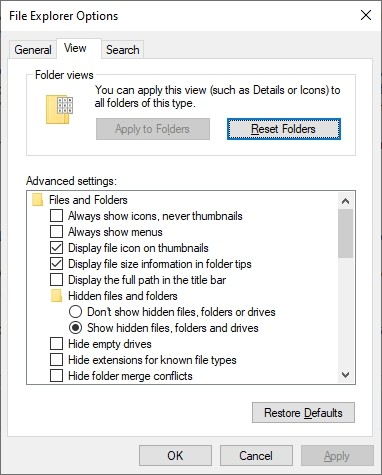Select Don't show hidden files radio button
The height and width of the screenshot is (475, 382).
[x=75, y=312]
